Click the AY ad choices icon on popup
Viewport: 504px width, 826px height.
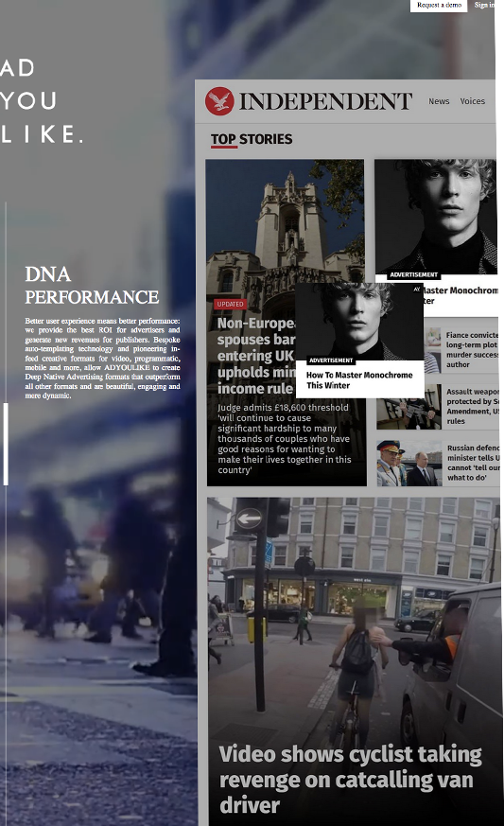417,289
